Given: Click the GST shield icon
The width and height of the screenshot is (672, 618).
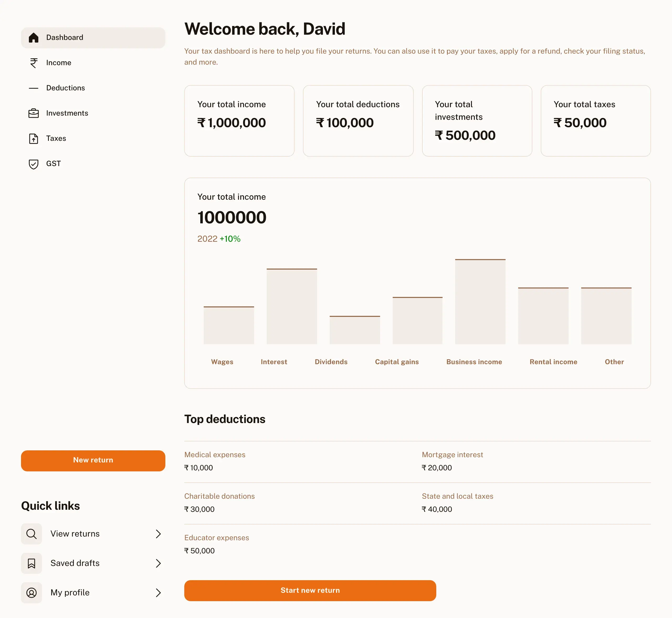Looking at the screenshot, I should [33, 164].
